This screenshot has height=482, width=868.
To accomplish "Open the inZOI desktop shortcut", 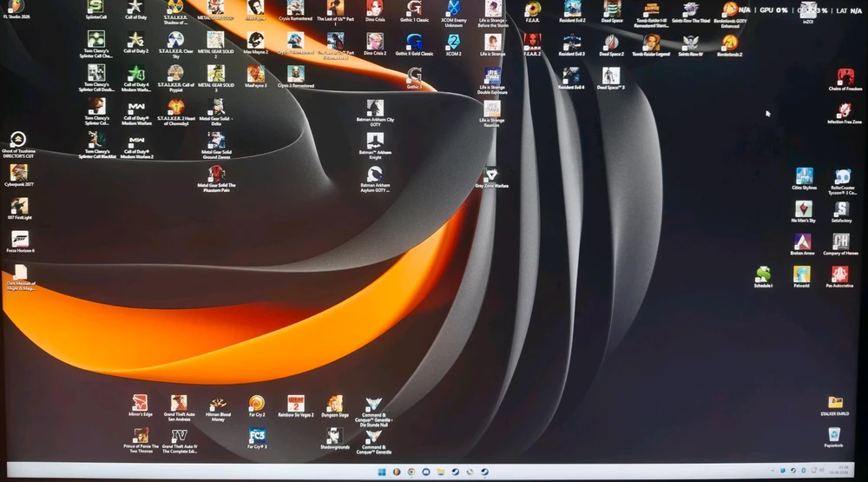I will click(808, 12).
